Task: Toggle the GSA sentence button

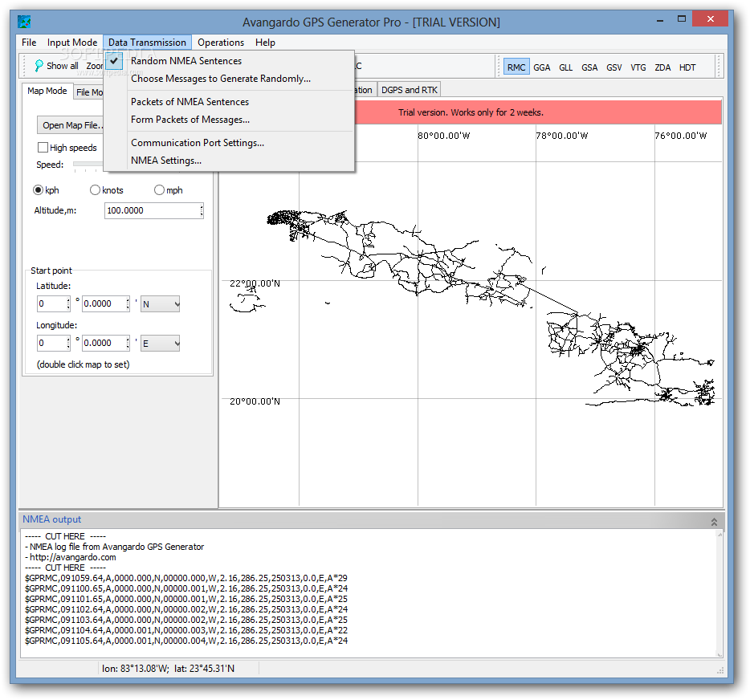Action: (589, 67)
